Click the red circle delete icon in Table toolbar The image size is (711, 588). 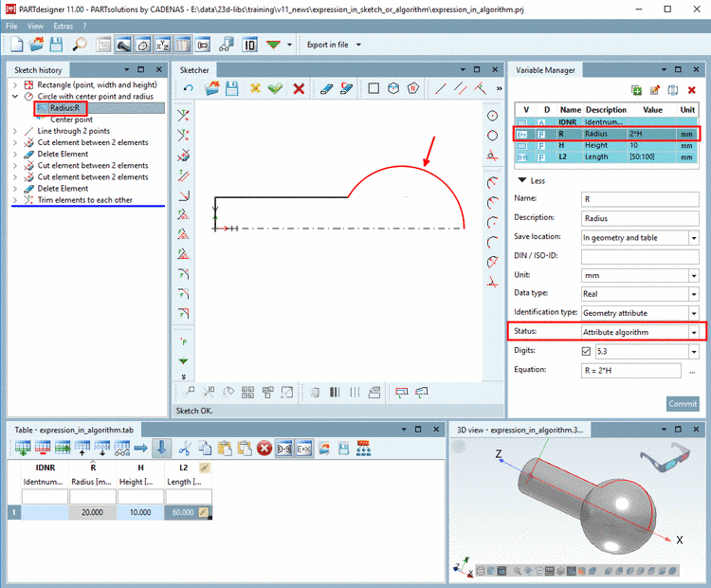click(x=264, y=449)
